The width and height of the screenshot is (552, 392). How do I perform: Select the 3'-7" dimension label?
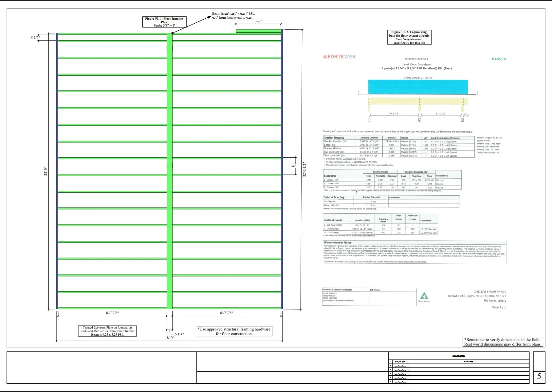point(258,21)
